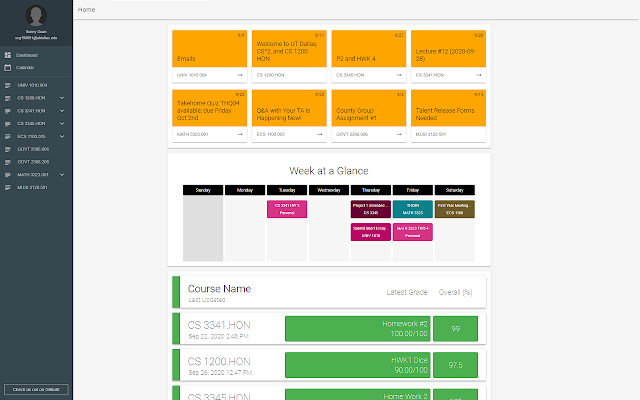Click the Homework #2 100.00/100 grade bar
The height and width of the screenshot is (400, 640).
tap(358, 329)
